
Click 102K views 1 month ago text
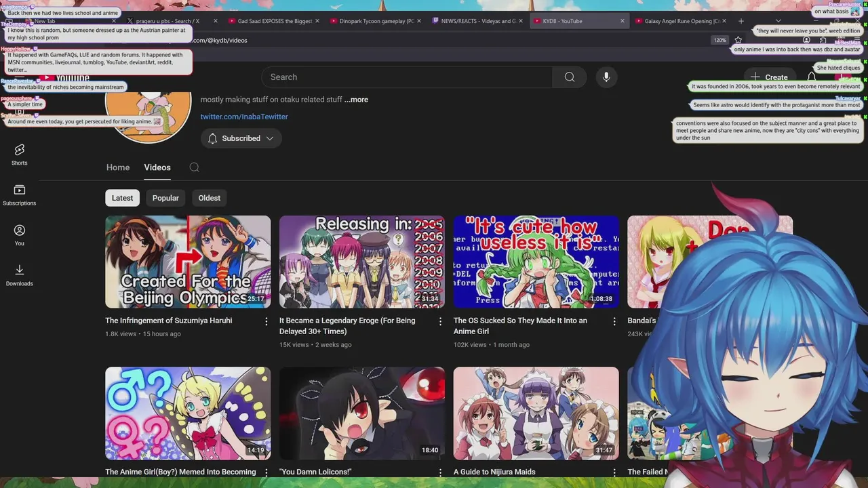[492, 345]
